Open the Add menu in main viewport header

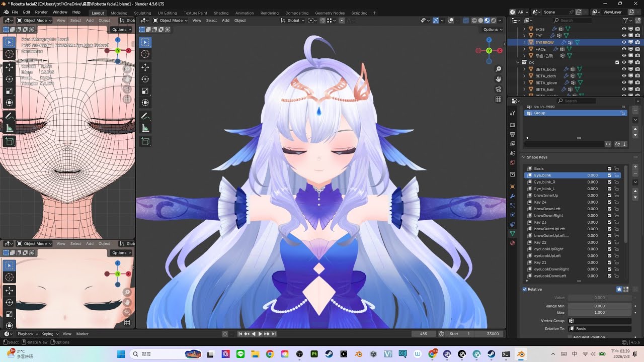point(225,21)
